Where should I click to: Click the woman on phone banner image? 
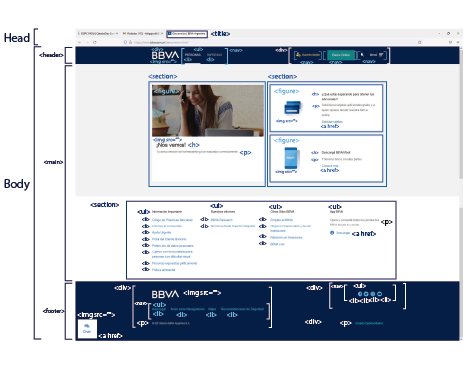click(208, 110)
